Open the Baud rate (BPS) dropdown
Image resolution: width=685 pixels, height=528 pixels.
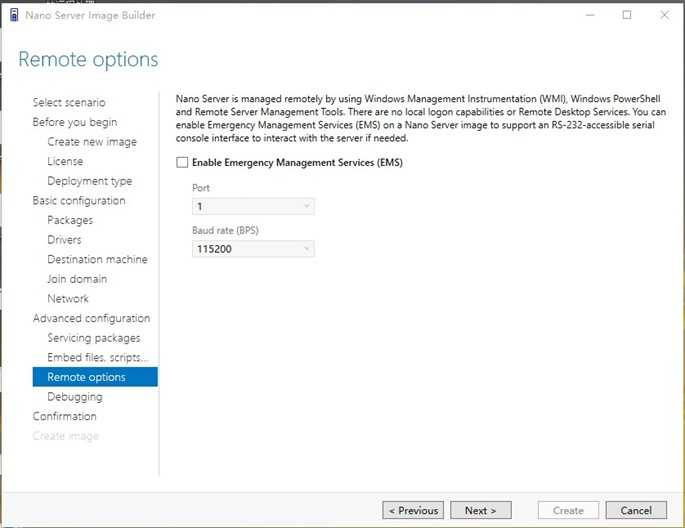[253, 249]
